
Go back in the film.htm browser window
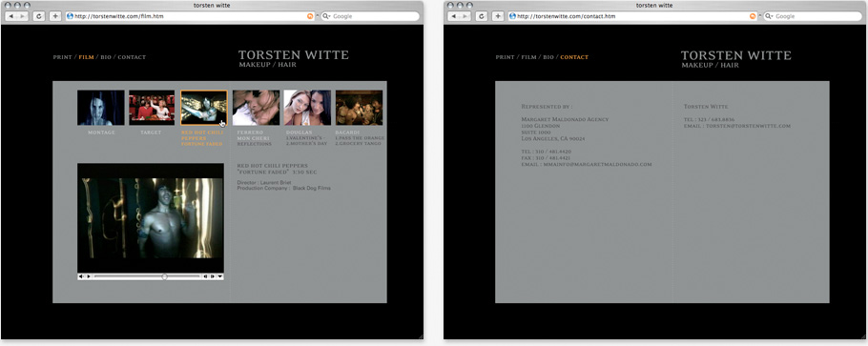[11, 16]
